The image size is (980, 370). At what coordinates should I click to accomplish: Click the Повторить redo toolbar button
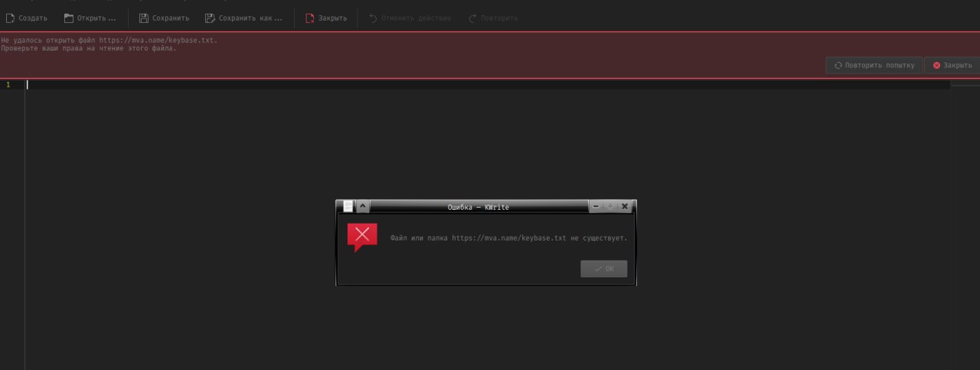click(x=492, y=18)
